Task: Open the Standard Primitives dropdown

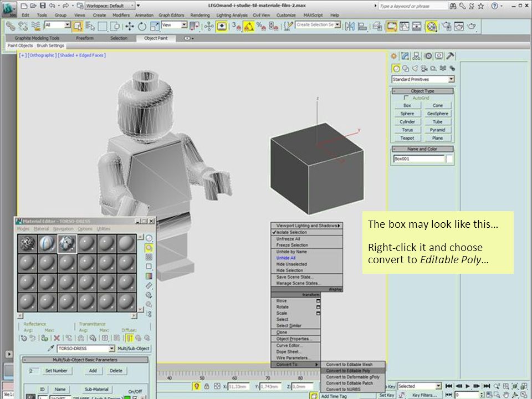Action: [423, 79]
